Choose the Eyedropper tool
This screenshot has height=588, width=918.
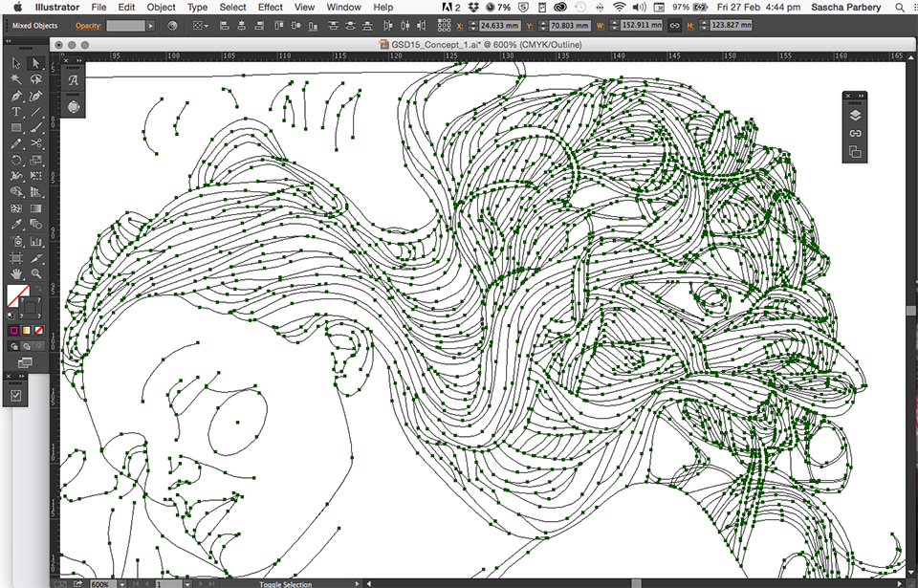16,226
